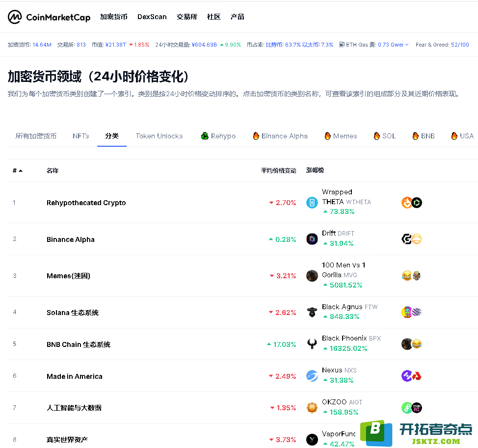478x448 pixels.
Task: Click emoji icons beside Memes gainer
Action: point(412,276)
